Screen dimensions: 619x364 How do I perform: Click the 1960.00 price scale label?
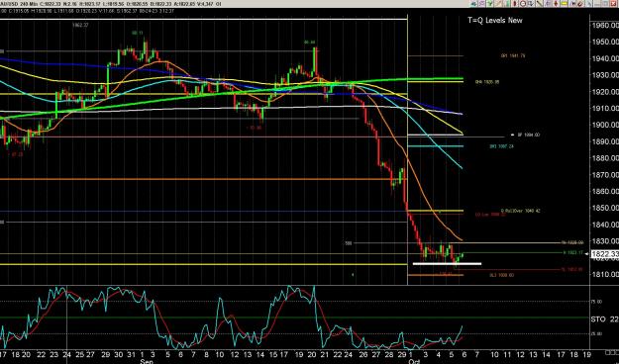pos(605,26)
